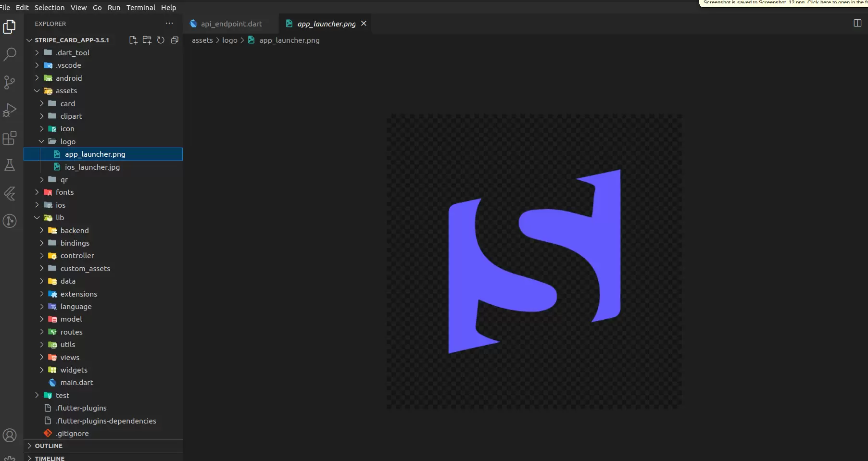Open the Help menu

169,7
